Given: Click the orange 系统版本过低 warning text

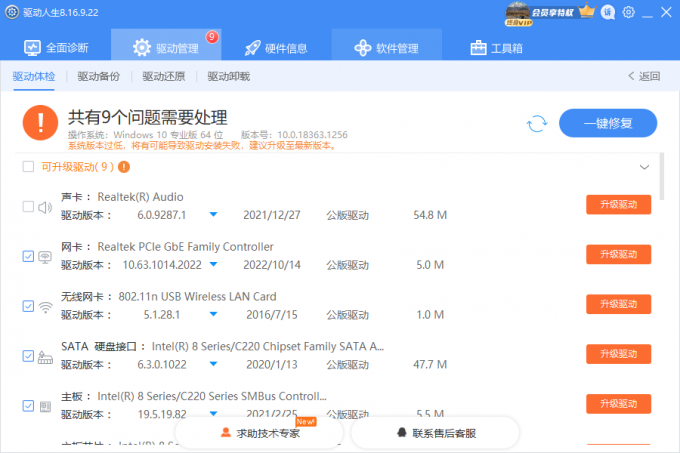Looking at the screenshot, I should [203, 146].
